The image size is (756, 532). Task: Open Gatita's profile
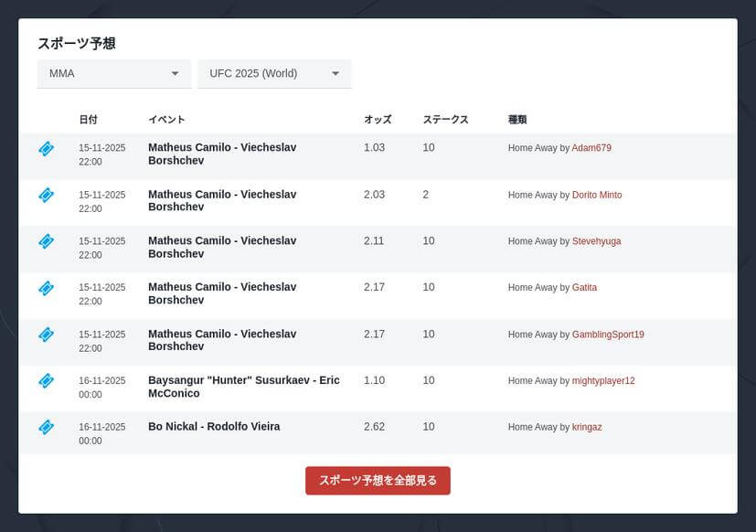(585, 287)
